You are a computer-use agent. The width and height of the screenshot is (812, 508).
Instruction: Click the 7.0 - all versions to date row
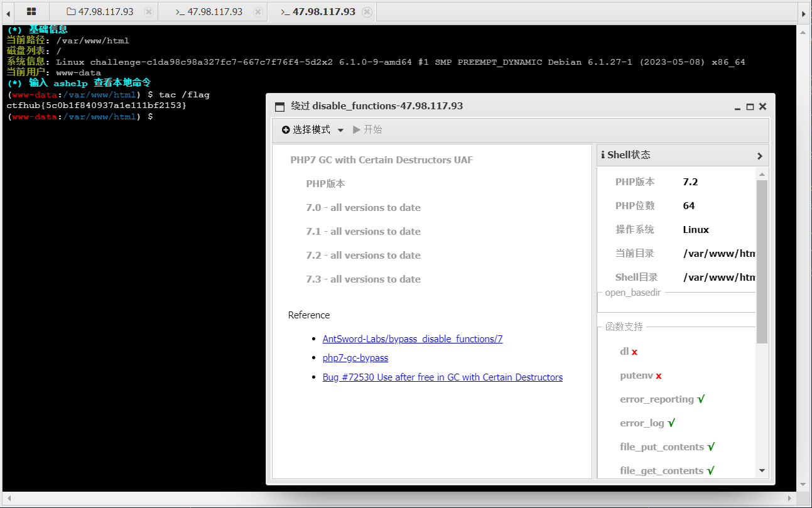364,208
